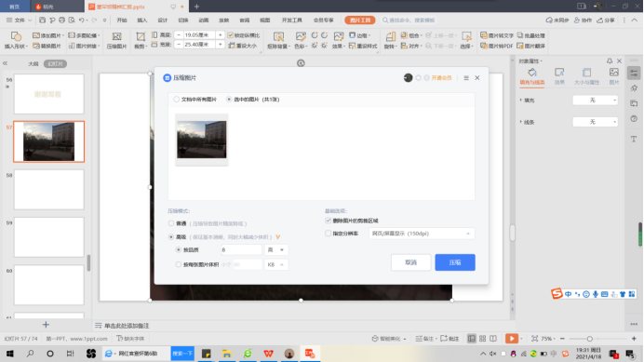Open the 设计 ribbon tab

pyautogui.click(x=163, y=20)
